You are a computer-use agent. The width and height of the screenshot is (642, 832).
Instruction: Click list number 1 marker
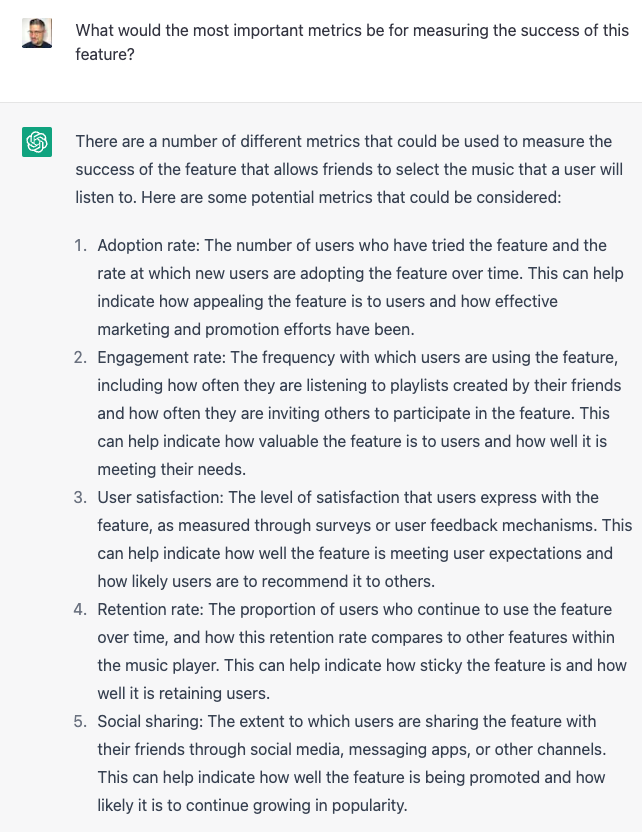pos(80,245)
